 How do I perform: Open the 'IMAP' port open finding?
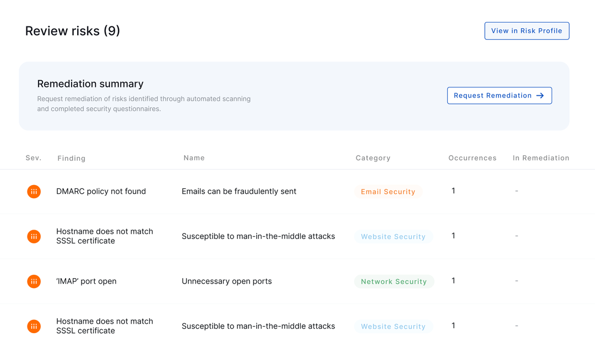coord(86,281)
